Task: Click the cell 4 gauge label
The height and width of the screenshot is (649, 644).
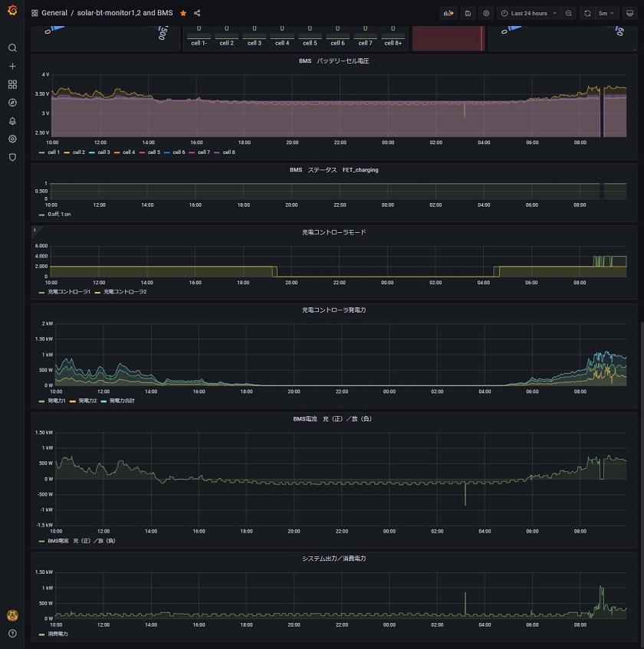Action: click(x=282, y=43)
